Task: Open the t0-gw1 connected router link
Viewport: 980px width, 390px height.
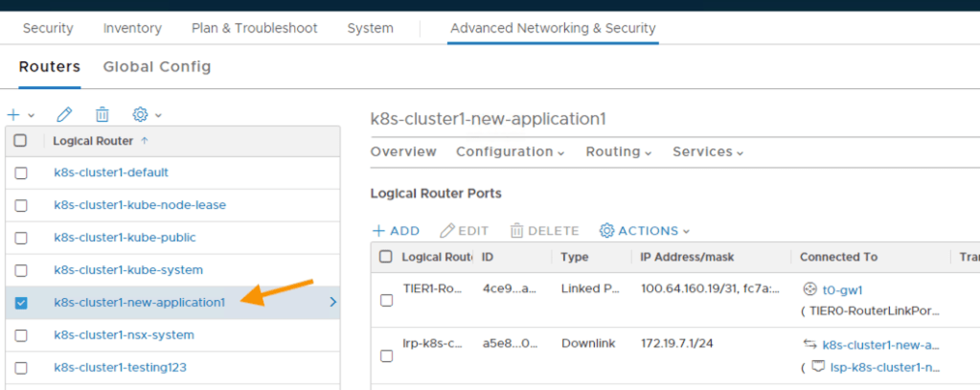Action: pyautogui.click(x=842, y=289)
